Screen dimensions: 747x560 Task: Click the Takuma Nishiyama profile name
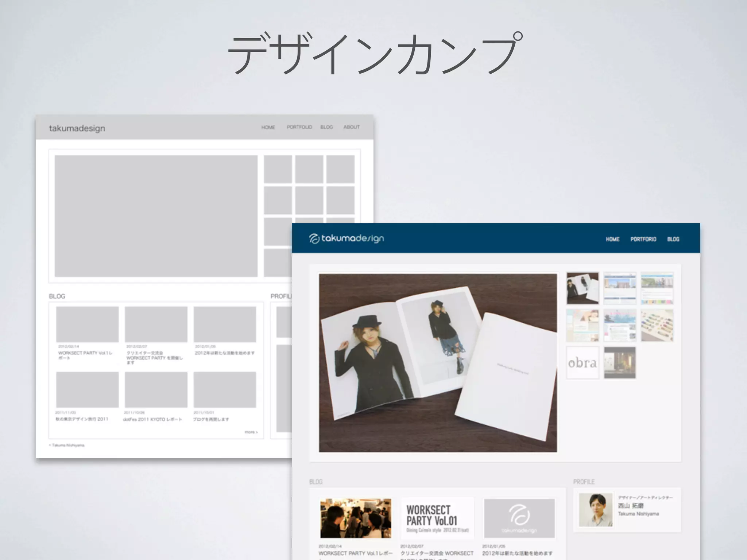[638, 514]
